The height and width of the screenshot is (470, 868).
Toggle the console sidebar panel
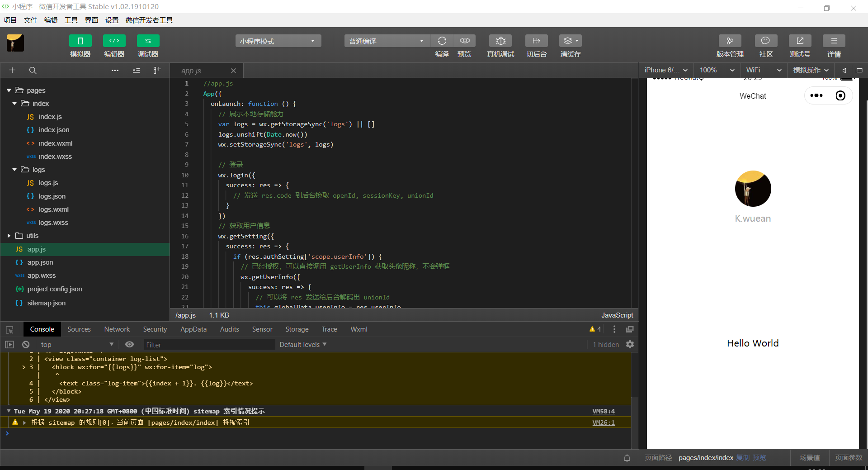click(9, 345)
